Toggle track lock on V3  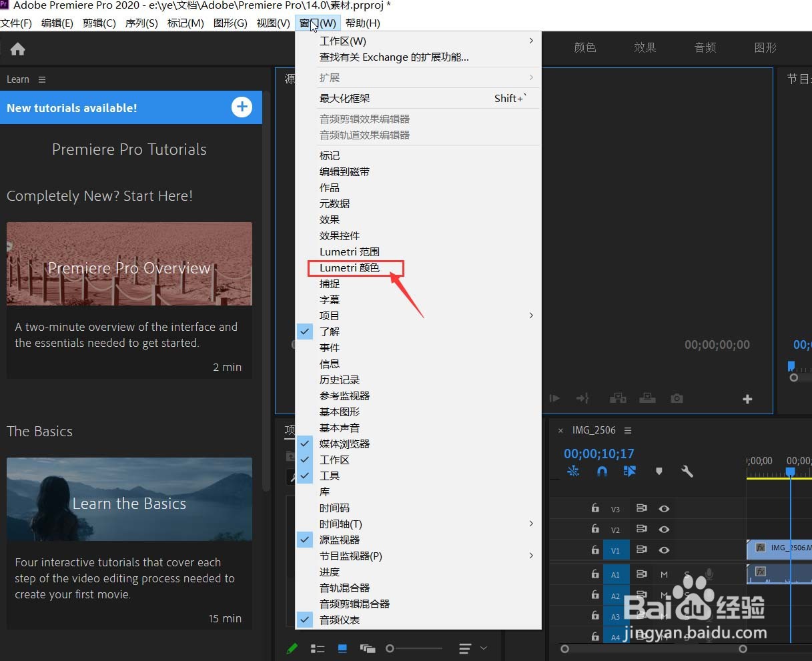pyautogui.click(x=595, y=508)
